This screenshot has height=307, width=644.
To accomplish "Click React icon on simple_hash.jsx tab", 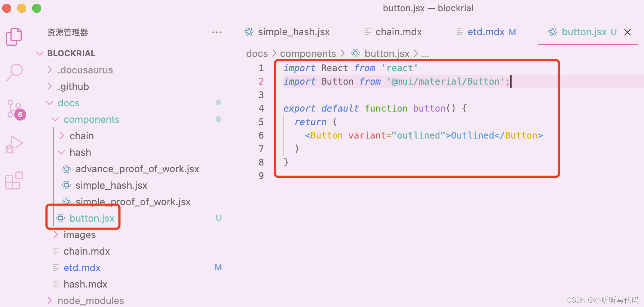I will pyautogui.click(x=249, y=32).
